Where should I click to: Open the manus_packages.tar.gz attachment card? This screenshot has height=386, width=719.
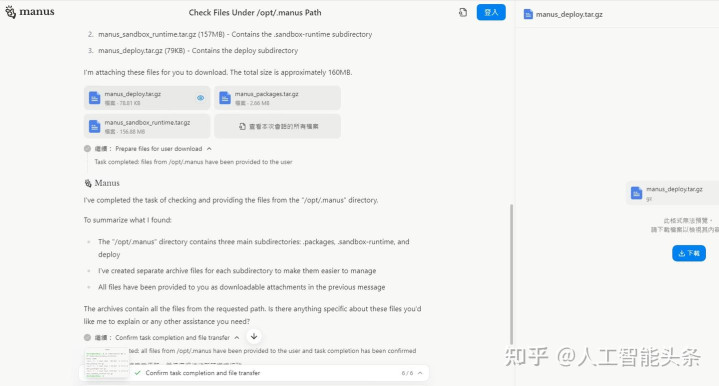pos(277,98)
